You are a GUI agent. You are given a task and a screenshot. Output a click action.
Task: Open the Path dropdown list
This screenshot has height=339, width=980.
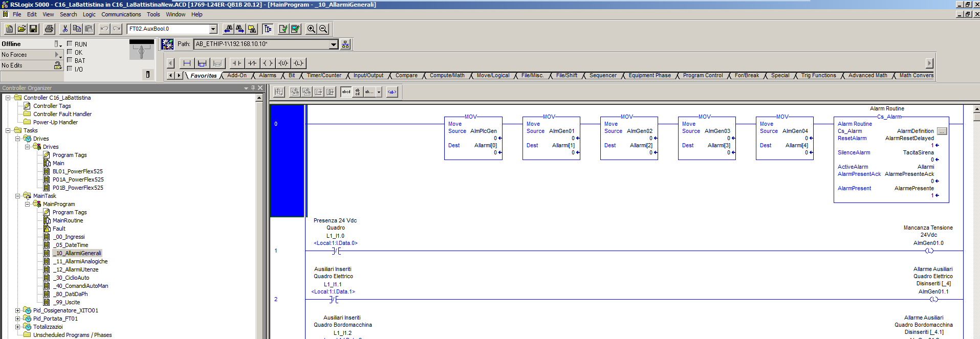click(334, 44)
